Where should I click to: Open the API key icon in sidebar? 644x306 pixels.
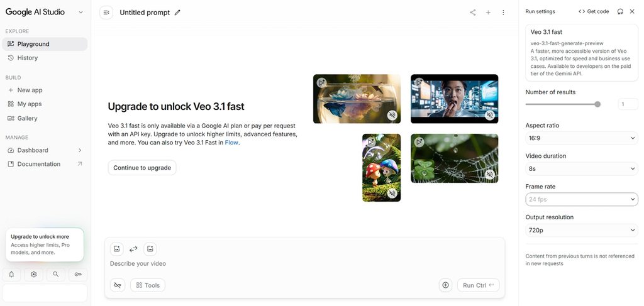pos(78,275)
